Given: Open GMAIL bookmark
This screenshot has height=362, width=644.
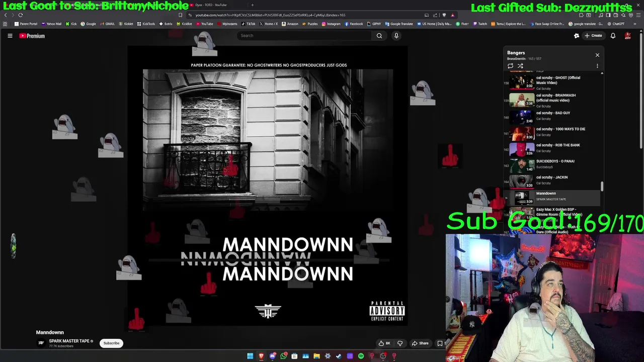Looking at the screenshot, I should pyautogui.click(x=107, y=24).
